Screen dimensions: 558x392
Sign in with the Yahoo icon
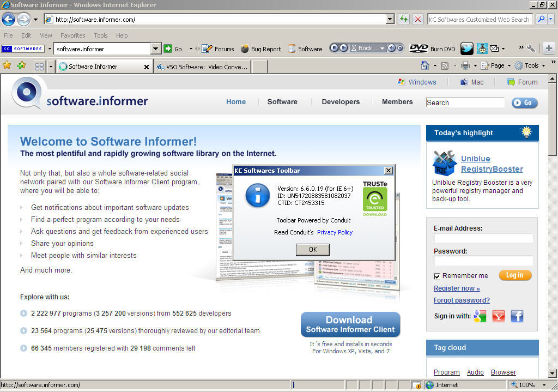(498, 316)
